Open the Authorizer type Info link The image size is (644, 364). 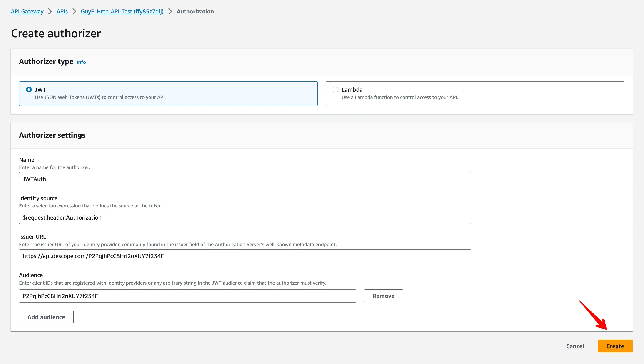[81, 62]
